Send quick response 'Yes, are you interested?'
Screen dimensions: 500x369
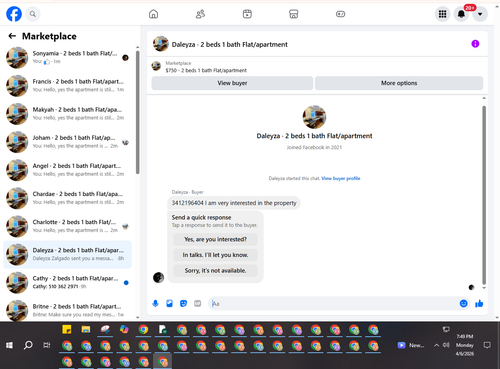(215, 239)
